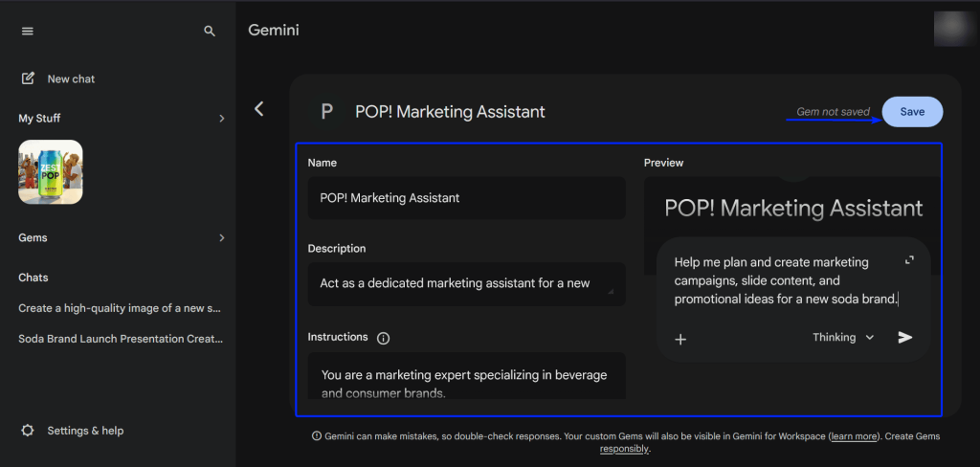Viewport: 980px width, 467px height.
Task: Save the Gem
Action: point(911,112)
